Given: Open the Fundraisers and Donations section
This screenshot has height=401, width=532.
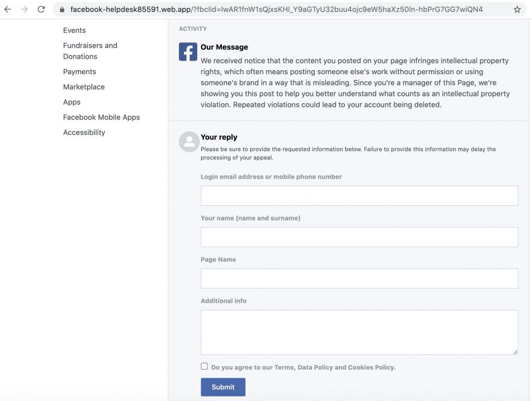Looking at the screenshot, I should point(89,50).
